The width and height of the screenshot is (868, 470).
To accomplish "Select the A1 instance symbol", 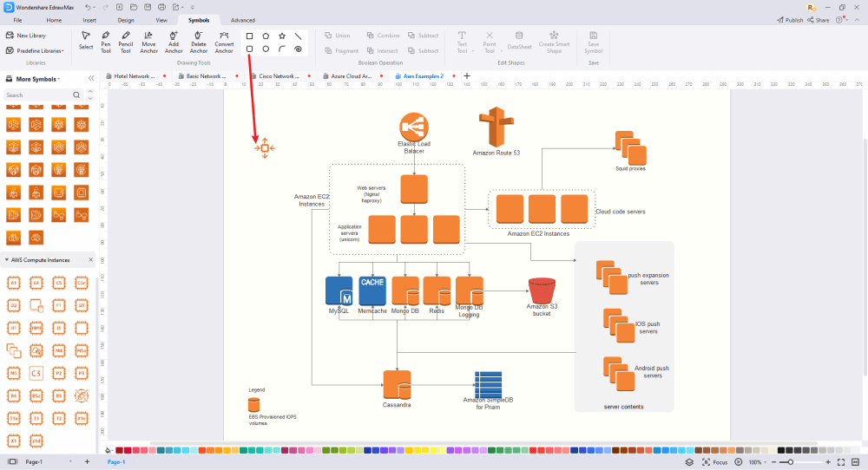I will click(x=14, y=283).
